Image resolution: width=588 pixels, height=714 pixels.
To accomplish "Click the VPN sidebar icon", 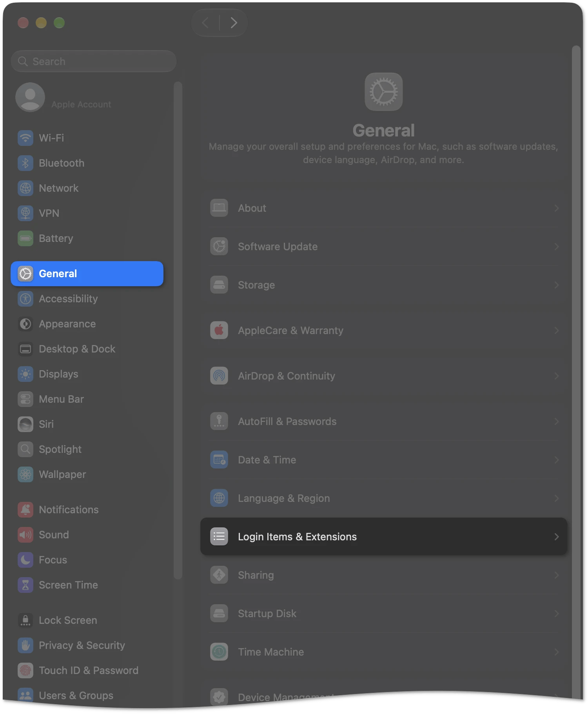I will tap(25, 213).
